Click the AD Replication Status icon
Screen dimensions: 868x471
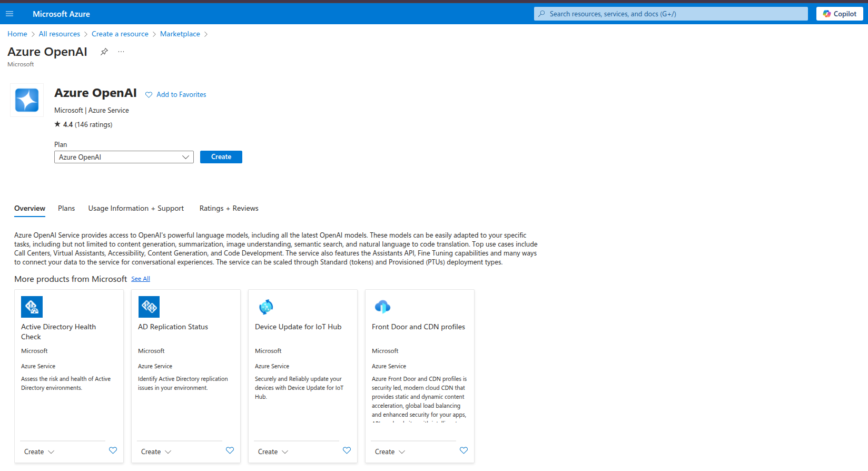(x=149, y=307)
